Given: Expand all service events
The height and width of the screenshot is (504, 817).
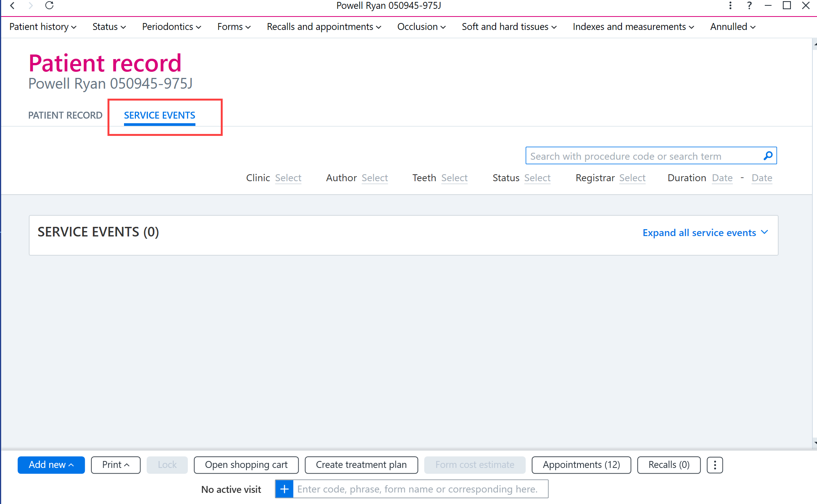Looking at the screenshot, I should coord(706,233).
